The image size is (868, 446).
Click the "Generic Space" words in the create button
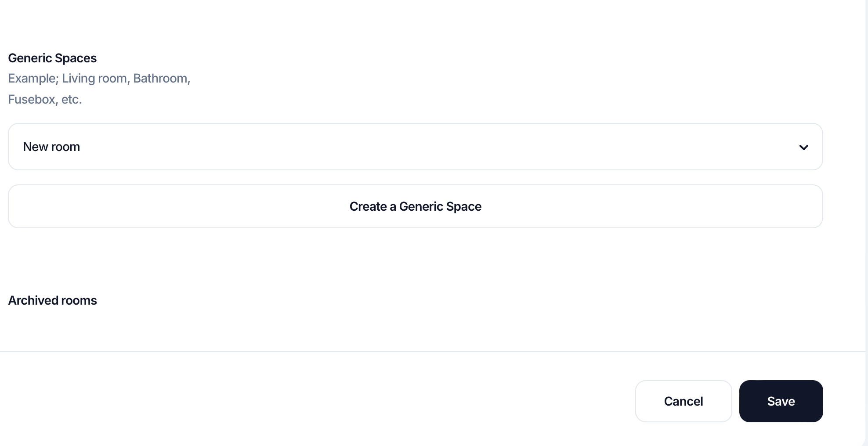440,206
